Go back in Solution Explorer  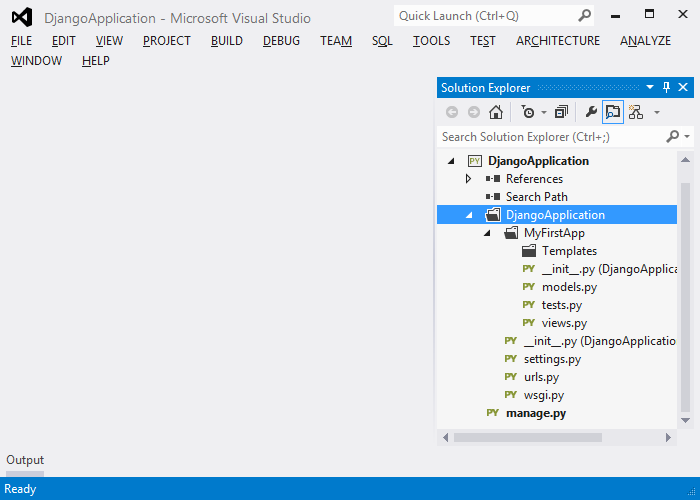[452, 112]
